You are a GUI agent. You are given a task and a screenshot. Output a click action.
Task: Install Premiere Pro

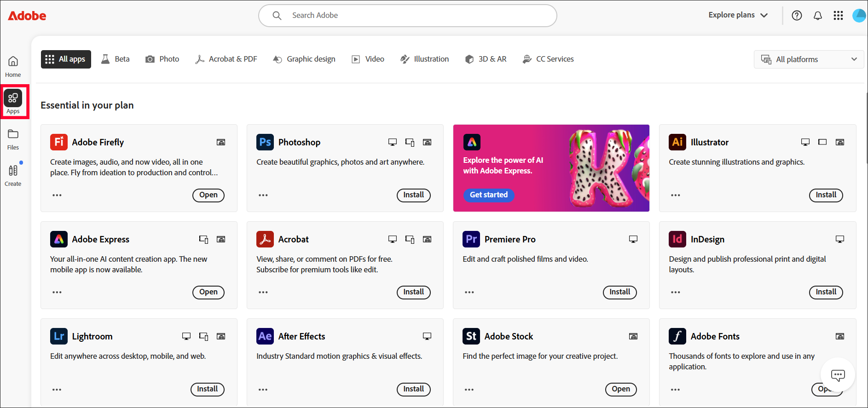click(620, 292)
